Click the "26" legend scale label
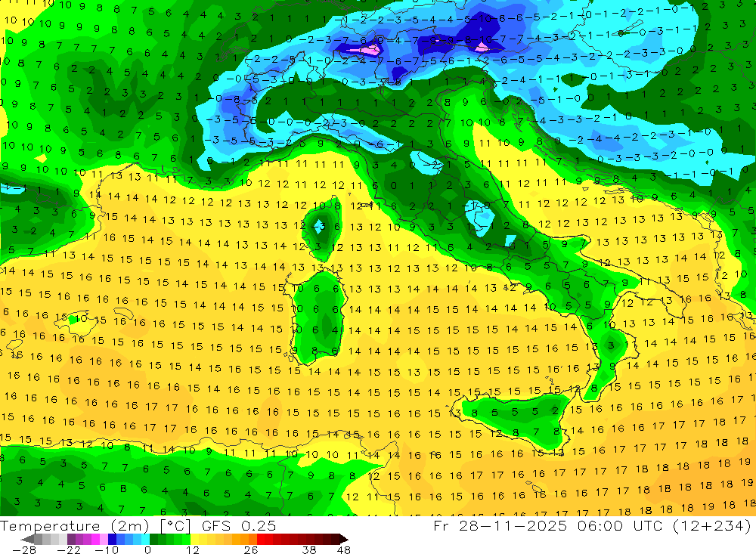This screenshot has width=756, height=554. pos(251,549)
